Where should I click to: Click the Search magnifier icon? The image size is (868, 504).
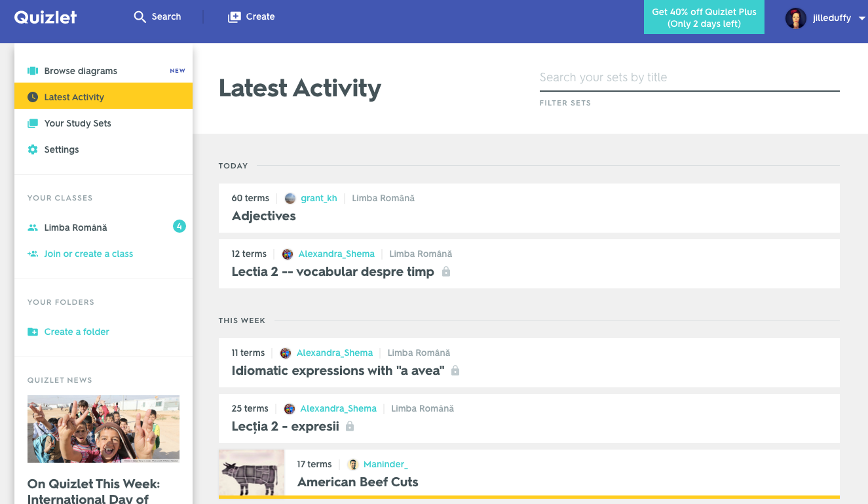(x=140, y=17)
